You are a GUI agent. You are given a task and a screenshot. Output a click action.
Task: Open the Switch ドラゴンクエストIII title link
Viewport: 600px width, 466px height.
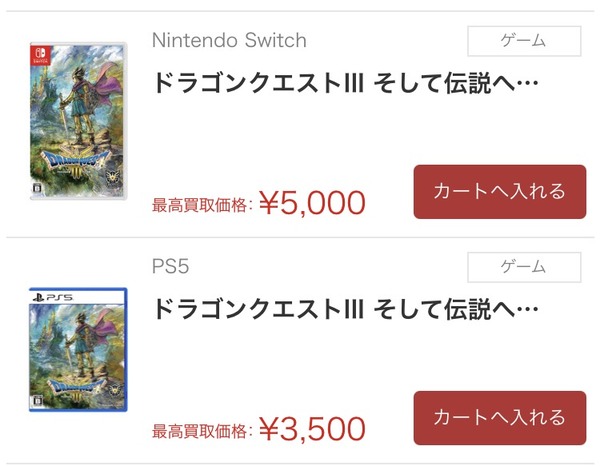point(345,83)
